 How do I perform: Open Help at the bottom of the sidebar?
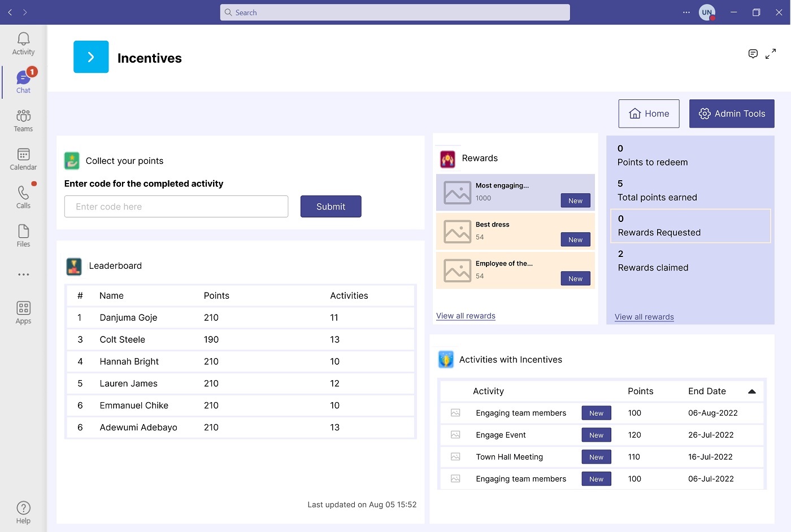[x=23, y=512]
